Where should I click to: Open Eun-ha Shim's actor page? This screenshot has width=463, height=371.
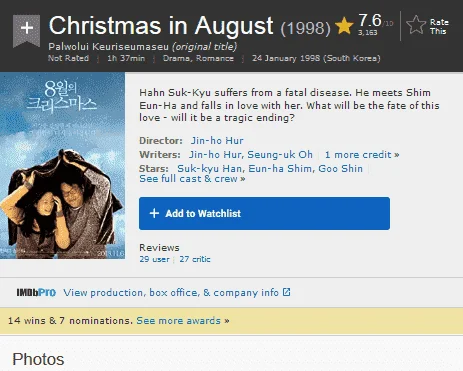tap(280, 169)
